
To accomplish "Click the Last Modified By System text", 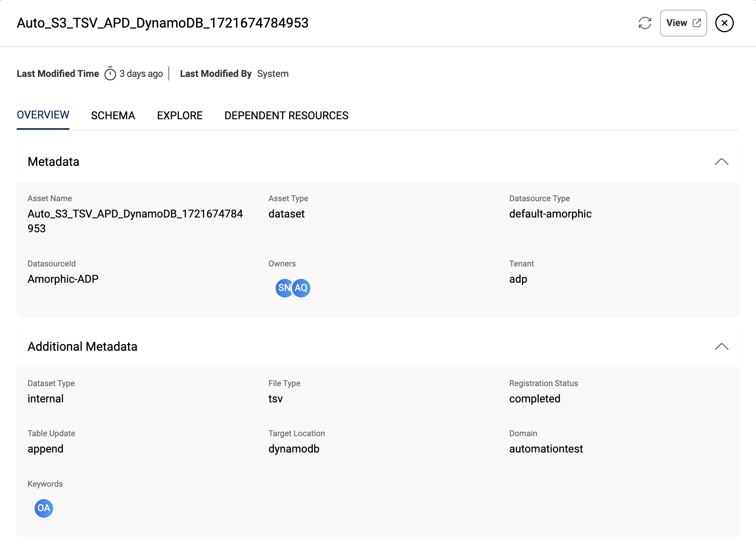I will pyautogui.click(x=273, y=73).
